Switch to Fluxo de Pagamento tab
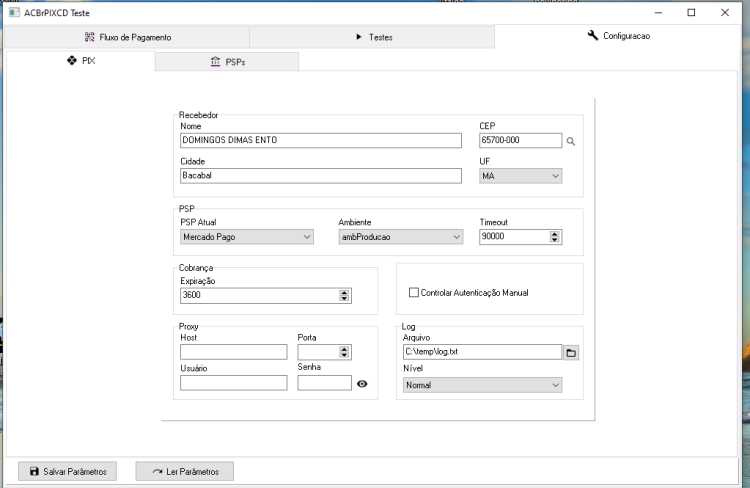Screen dimensions: 750x488 (127, 37)
